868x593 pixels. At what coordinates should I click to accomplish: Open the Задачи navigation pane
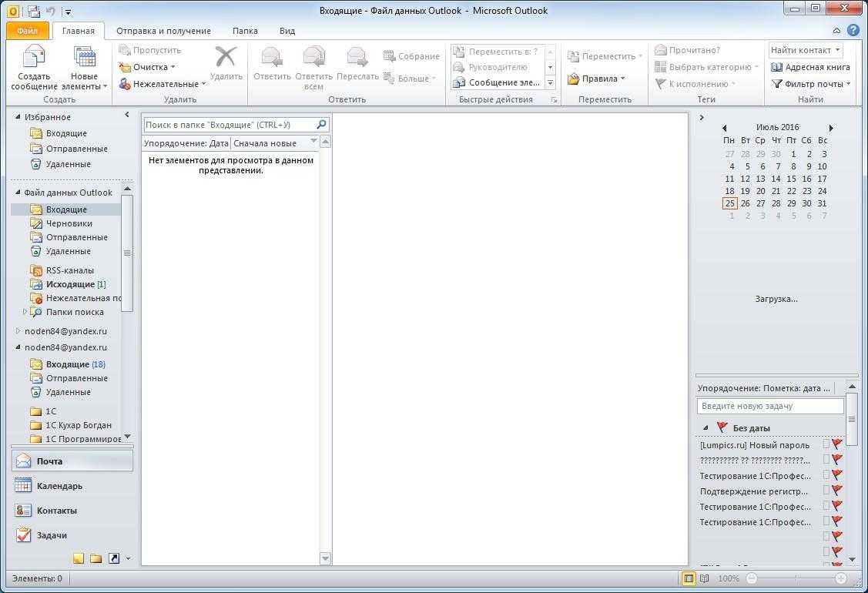point(52,535)
